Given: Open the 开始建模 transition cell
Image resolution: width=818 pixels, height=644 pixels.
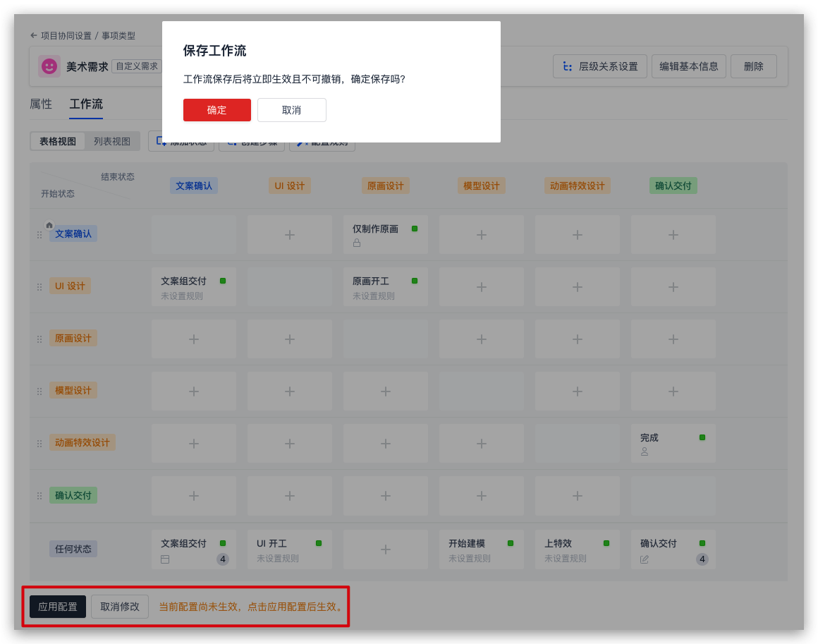Looking at the screenshot, I should point(482,549).
